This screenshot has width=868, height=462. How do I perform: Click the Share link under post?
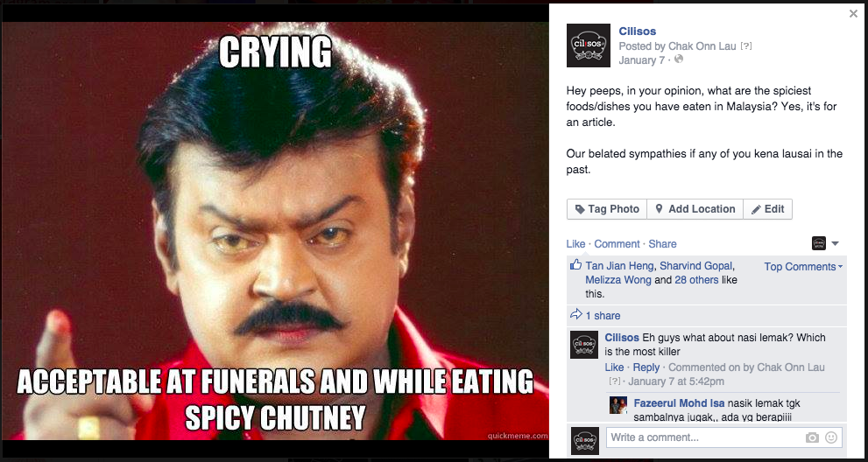coord(663,244)
